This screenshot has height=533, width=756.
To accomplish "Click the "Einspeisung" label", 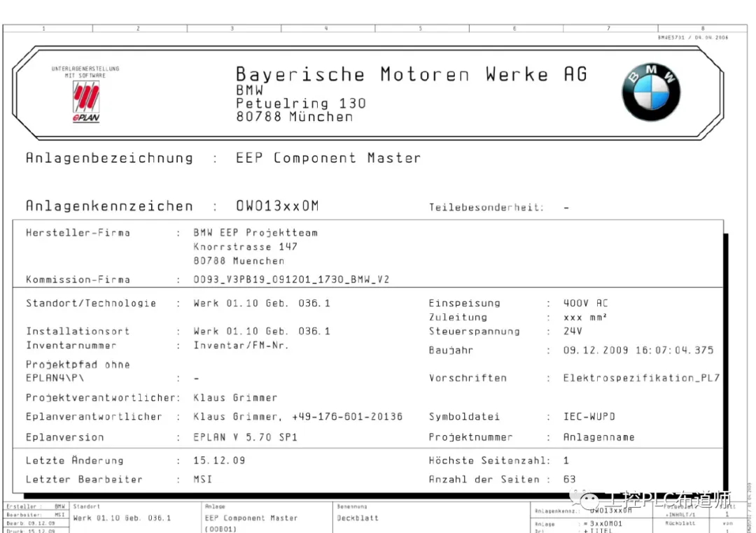I will click(465, 303).
